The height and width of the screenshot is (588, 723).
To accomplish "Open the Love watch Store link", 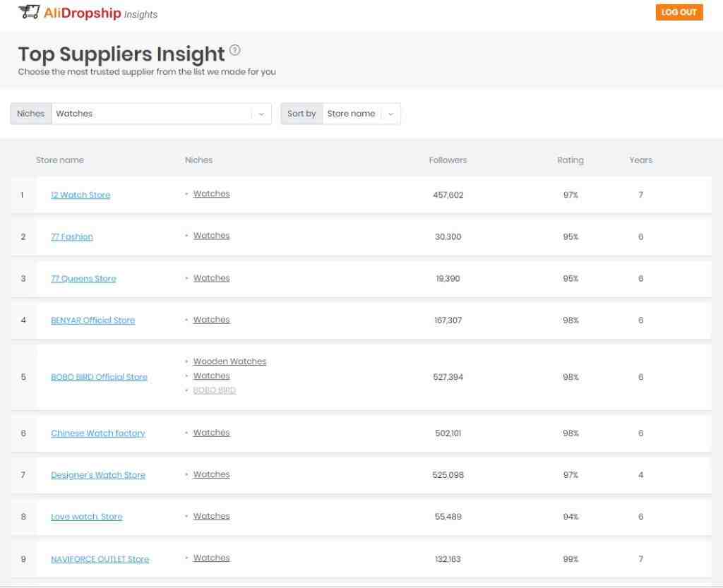I will click(87, 517).
